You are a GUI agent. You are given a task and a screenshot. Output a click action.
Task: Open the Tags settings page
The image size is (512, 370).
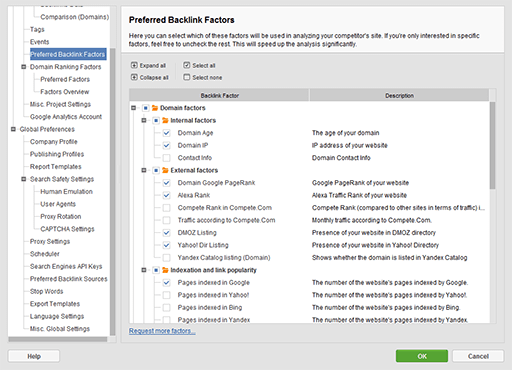pos(37,29)
